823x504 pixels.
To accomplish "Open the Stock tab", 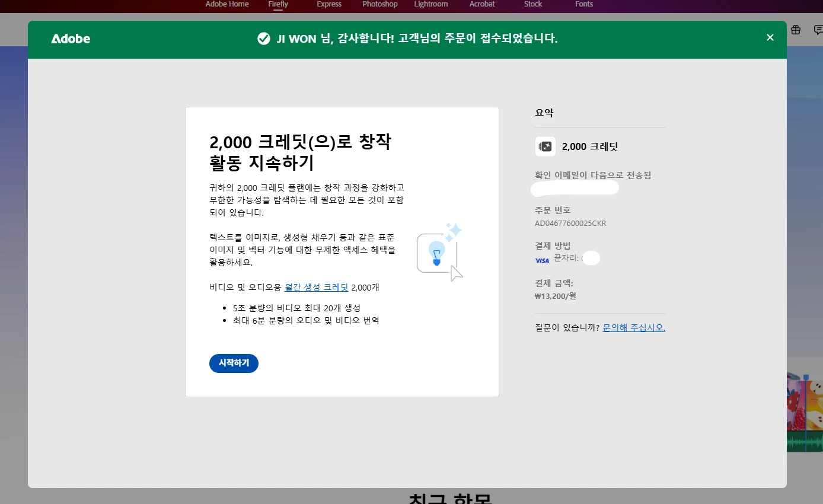I will point(533,4).
